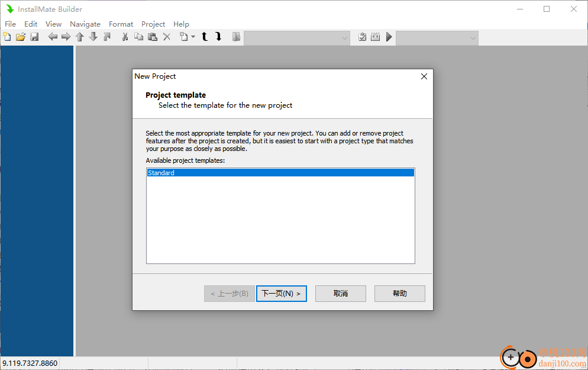Click the Copy toolbar icon

click(139, 37)
